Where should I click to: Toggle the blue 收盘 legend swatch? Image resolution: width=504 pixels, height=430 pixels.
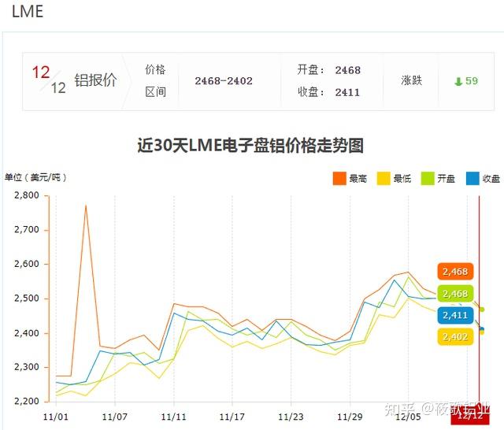point(472,178)
